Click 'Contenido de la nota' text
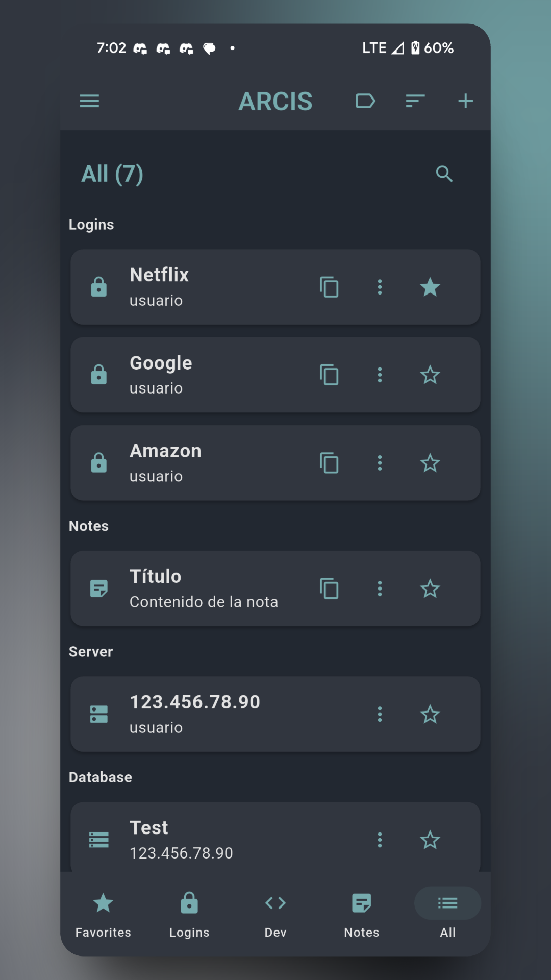The image size is (551, 980). click(204, 602)
